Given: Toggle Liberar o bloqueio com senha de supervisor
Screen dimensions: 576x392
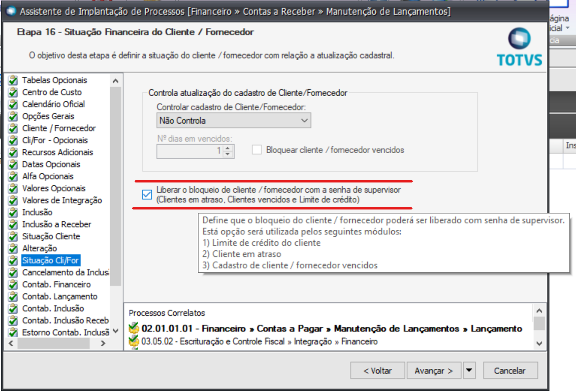Looking at the screenshot, I should point(147,195).
